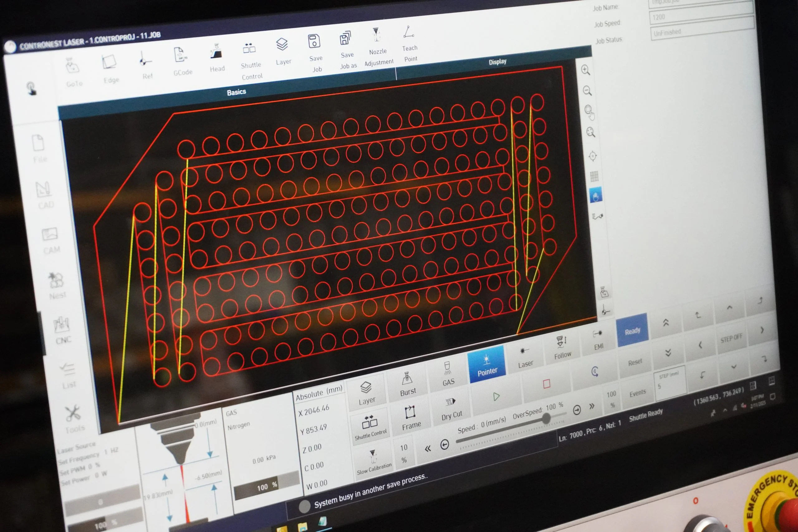Click the cutting path simulation icon
The height and width of the screenshot is (532, 798).
point(597,217)
